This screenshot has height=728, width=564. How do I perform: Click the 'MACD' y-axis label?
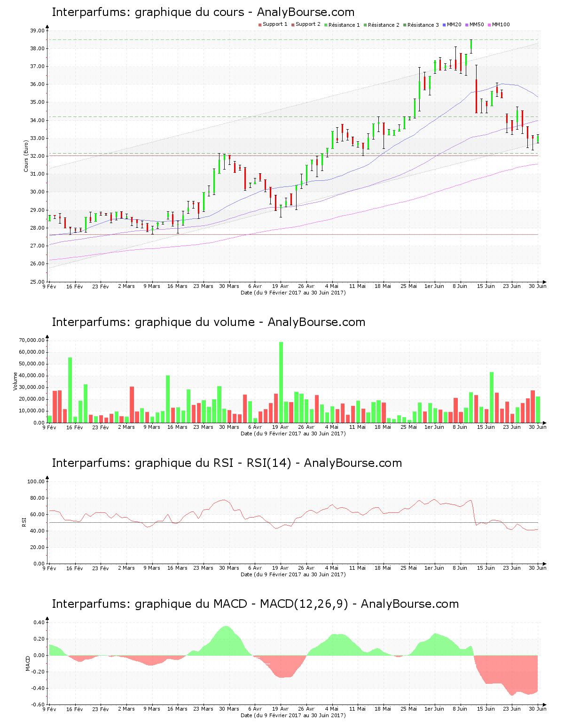pyautogui.click(x=28, y=663)
